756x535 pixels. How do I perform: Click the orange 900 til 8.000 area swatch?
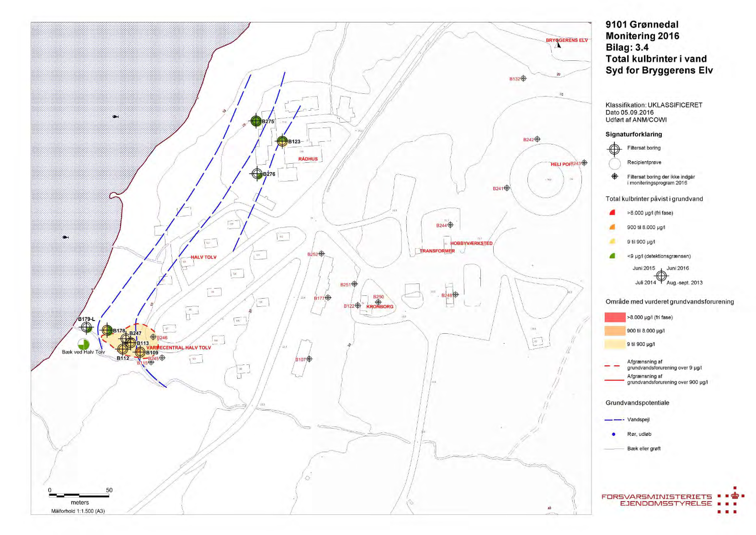tap(615, 331)
